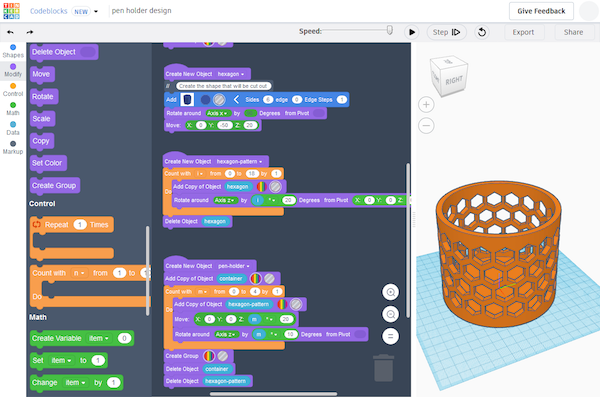Pick rainbow color in Create Group block
The image size is (600, 397).
tap(209, 356)
